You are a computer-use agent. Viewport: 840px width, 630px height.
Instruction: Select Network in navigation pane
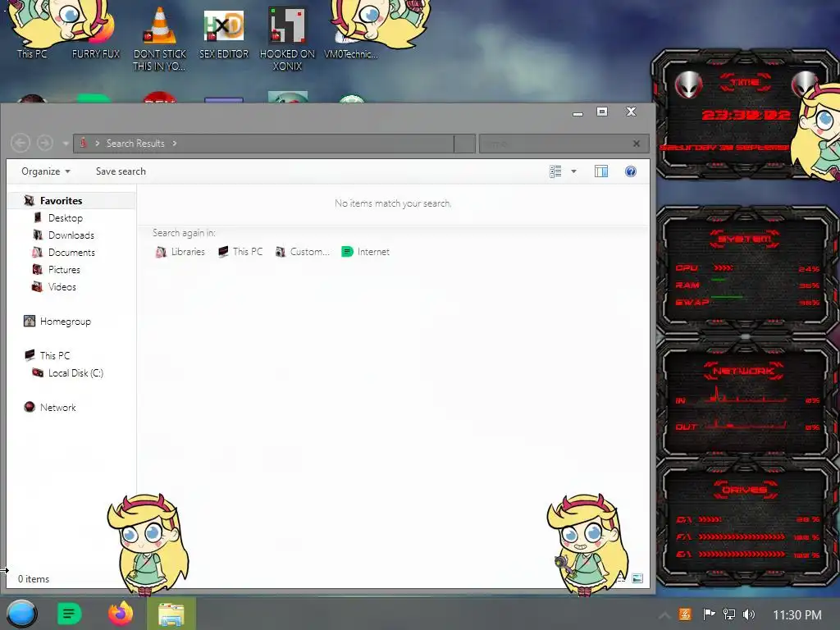point(57,407)
